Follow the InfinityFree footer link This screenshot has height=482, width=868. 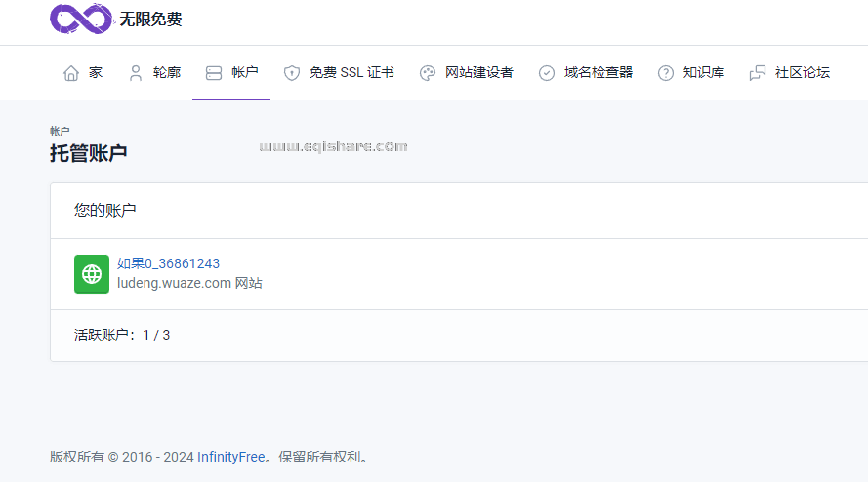coord(230,457)
